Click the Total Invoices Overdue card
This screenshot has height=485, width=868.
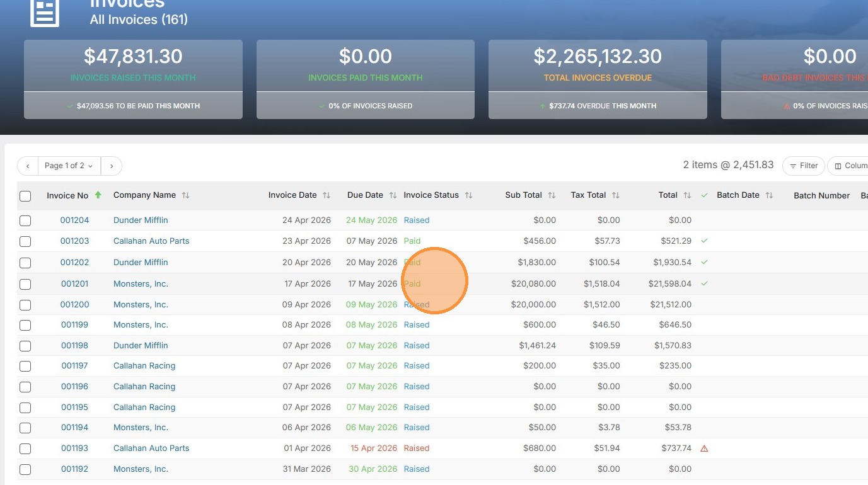[598, 79]
